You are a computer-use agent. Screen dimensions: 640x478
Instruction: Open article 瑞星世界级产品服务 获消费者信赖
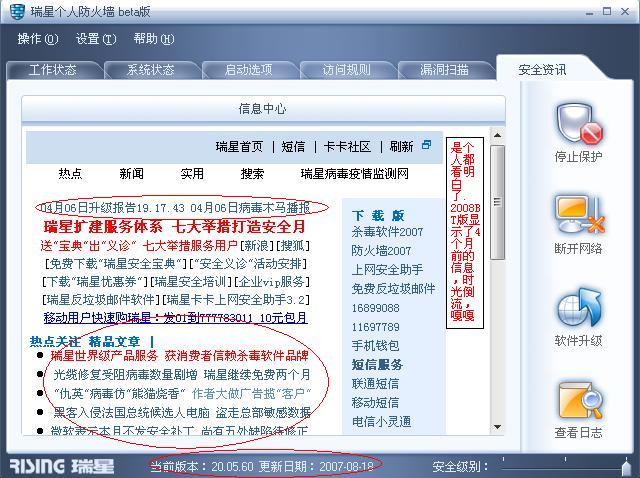point(180,356)
